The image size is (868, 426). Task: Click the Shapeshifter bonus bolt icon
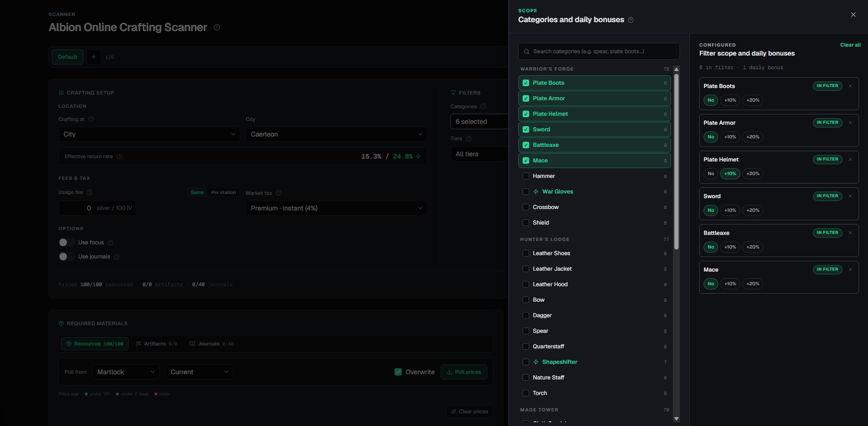coord(536,362)
